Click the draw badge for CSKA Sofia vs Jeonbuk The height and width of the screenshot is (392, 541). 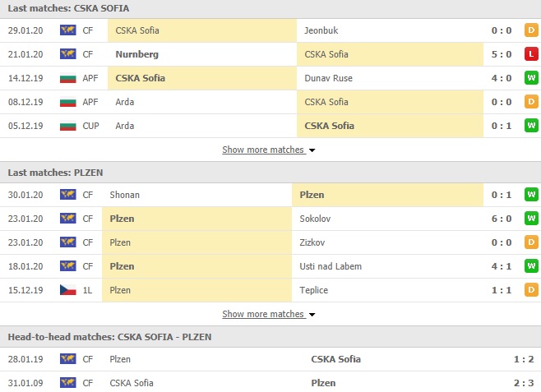[531, 30]
